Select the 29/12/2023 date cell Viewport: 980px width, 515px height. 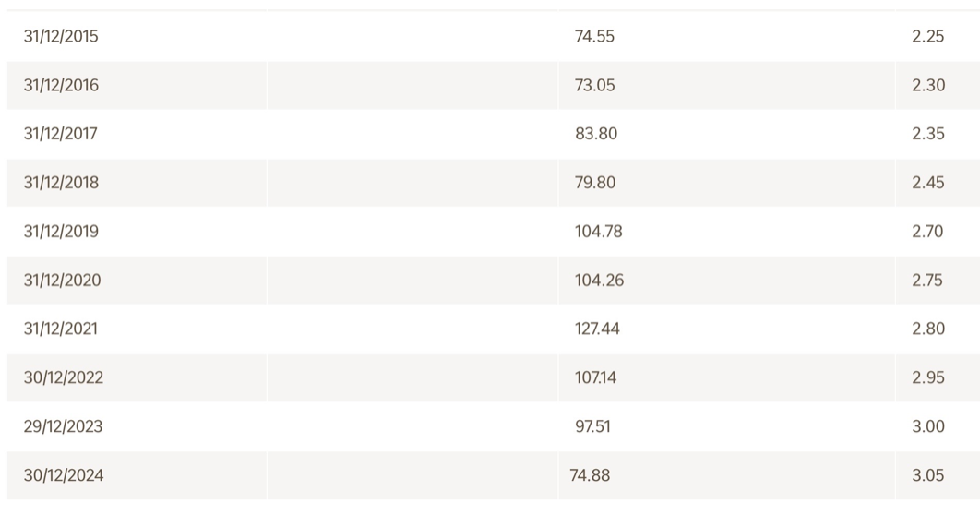pyautogui.click(x=63, y=426)
